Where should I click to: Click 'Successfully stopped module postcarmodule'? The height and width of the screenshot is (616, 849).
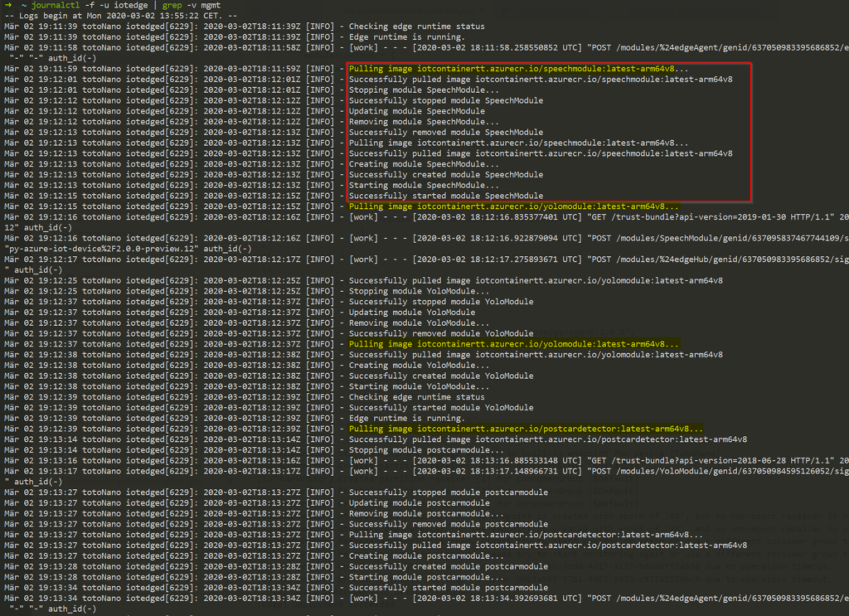click(x=449, y=492)
